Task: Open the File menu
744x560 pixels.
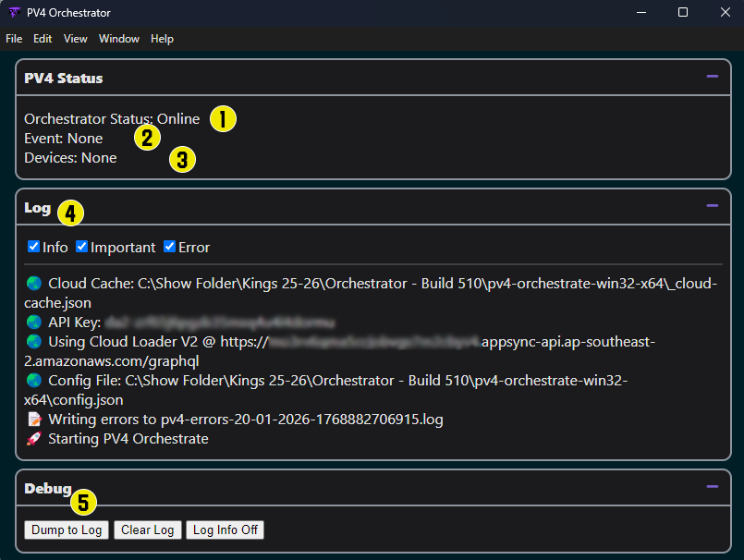Action: coord(14,39)
